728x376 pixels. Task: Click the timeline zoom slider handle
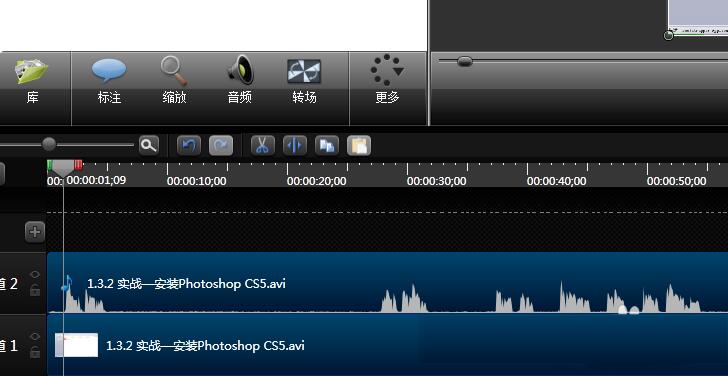click(49, 144)
